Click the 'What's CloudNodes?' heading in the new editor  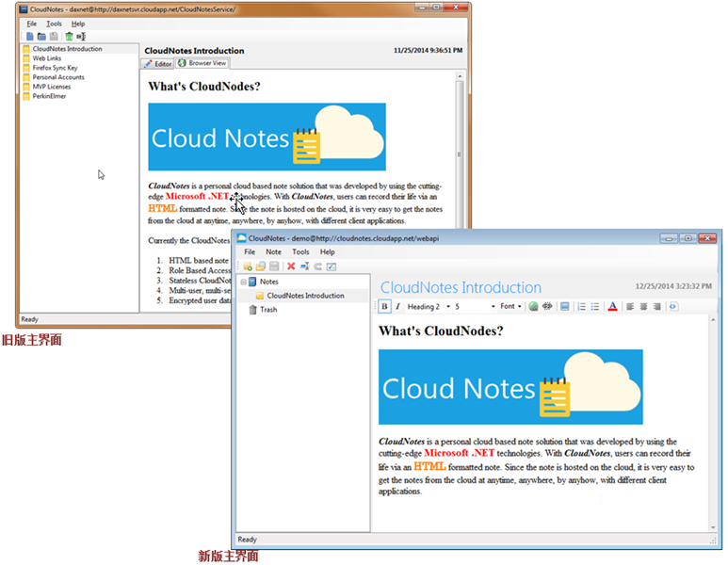tap(441, 331)
